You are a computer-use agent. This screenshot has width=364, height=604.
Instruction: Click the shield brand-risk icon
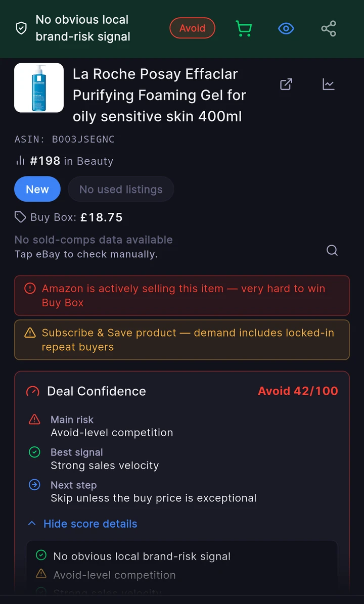pos(21,28)
